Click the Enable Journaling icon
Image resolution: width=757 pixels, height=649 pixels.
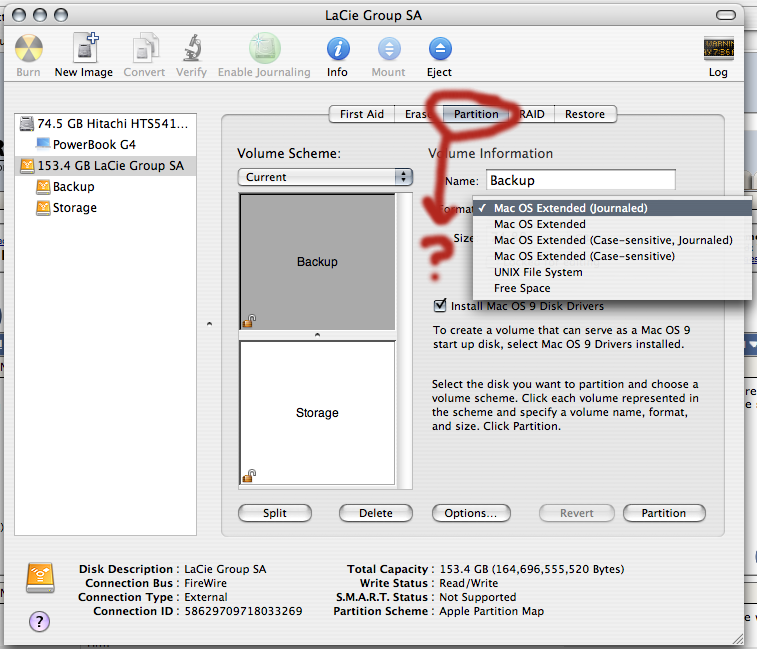pos(264,48)
